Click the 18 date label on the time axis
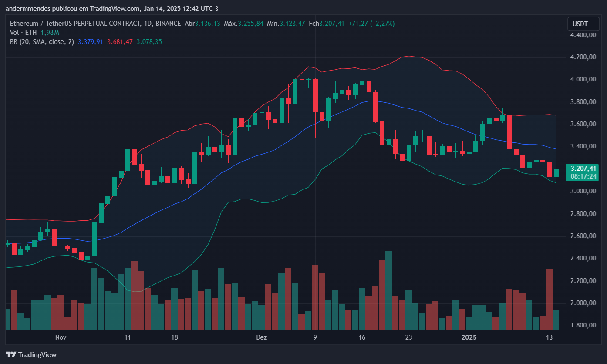This screenshot has height=364, width=607. click(175, 337)
